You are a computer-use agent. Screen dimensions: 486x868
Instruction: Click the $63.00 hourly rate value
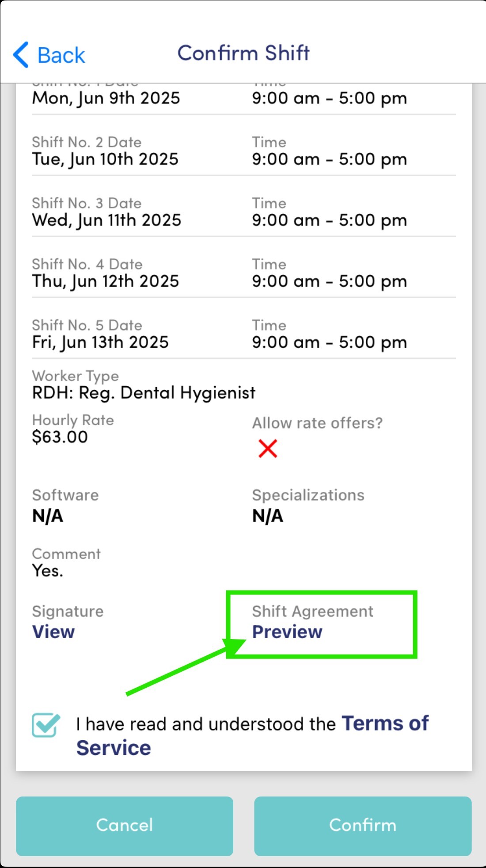(60, 437)
